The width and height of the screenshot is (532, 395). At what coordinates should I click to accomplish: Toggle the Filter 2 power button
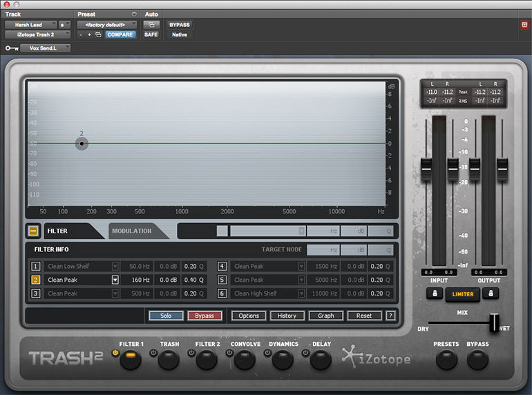(191, 354)
